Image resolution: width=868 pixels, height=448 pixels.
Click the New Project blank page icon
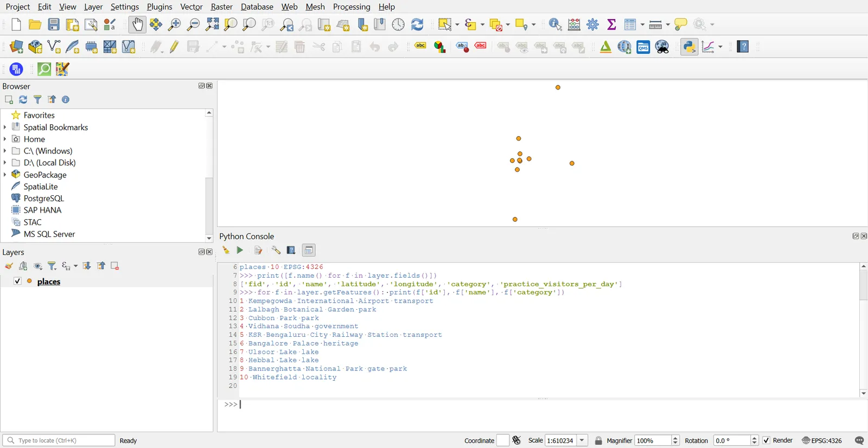coord(16,24)
